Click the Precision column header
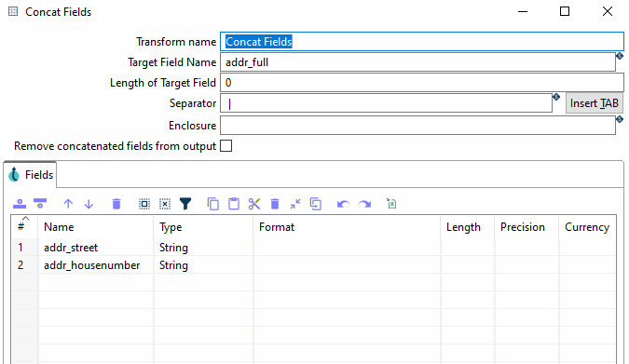This screenshot has width=629, height=364. [x=526, y=227]
